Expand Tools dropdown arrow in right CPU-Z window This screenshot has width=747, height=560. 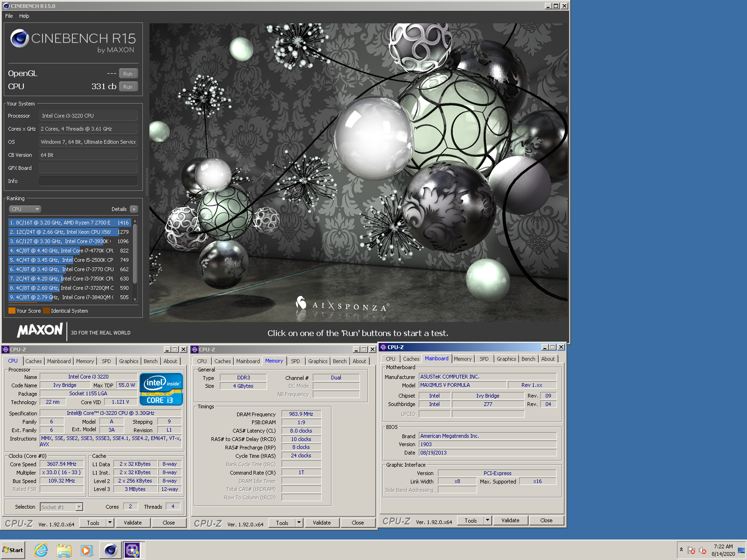[x=488, y=520]
